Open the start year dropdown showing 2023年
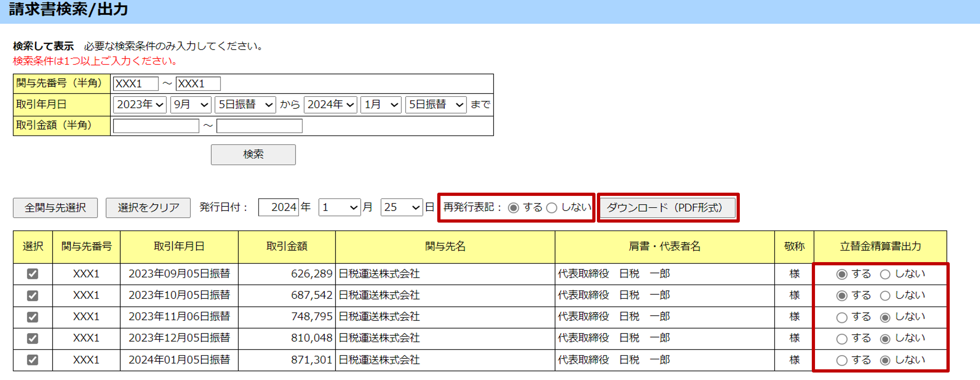980x380 pixels. click(140, 105)
